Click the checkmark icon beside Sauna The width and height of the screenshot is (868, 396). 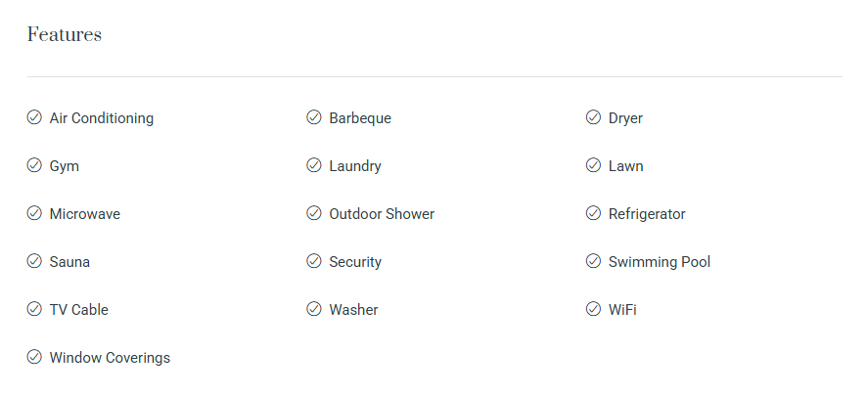tap(34, 262)
